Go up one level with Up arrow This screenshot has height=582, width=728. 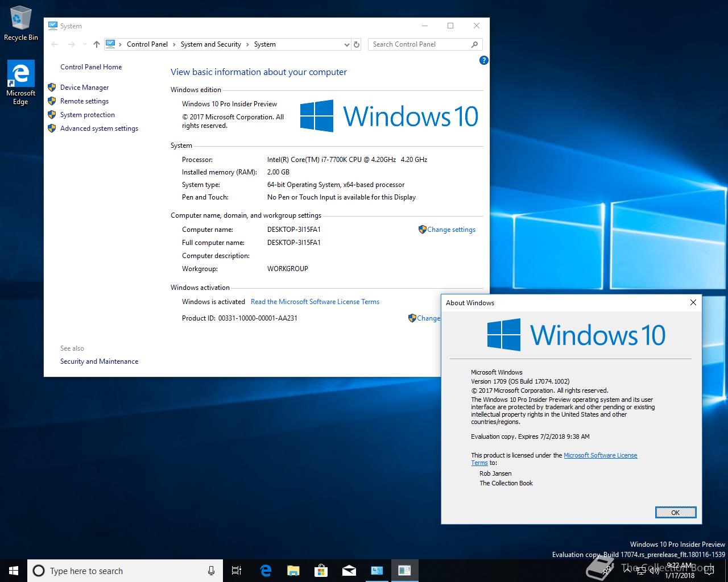pos(96,44)
